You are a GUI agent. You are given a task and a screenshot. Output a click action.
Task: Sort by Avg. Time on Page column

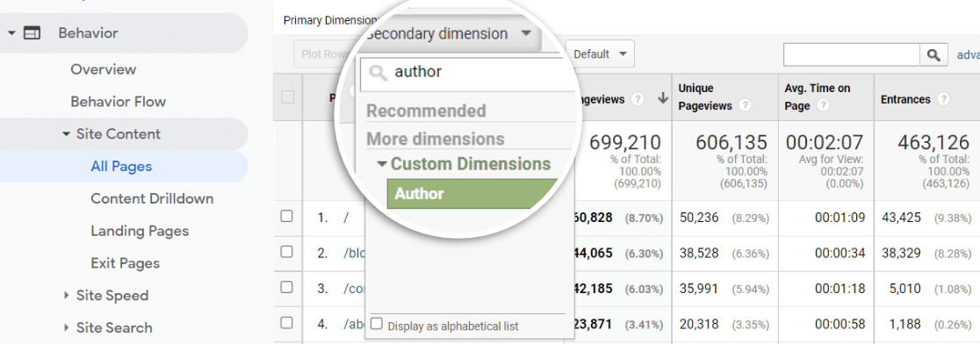coord(817,97)
